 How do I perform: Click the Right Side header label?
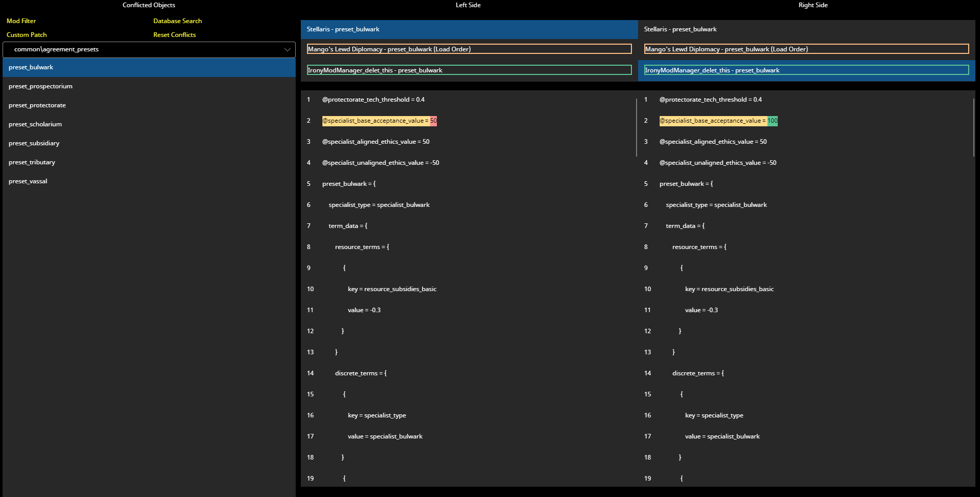click(x=813, y=5)
